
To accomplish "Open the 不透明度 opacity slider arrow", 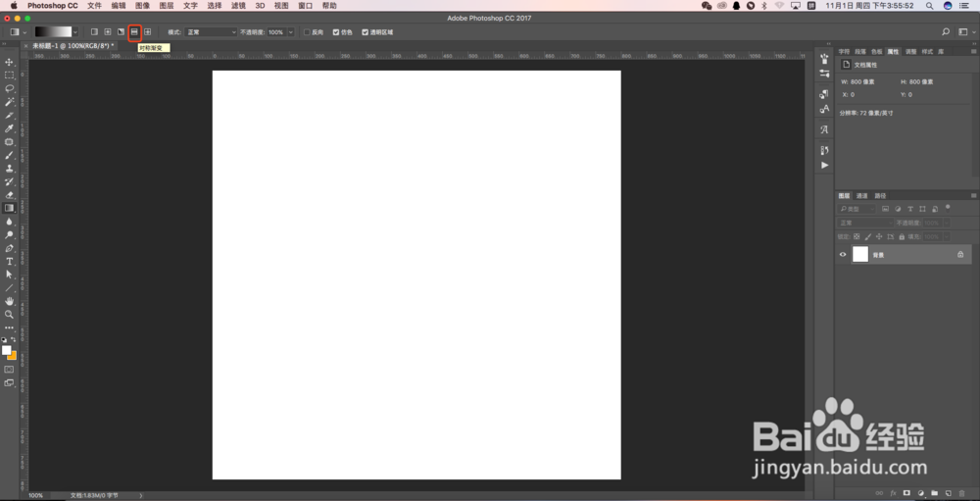I will point(291,32).
